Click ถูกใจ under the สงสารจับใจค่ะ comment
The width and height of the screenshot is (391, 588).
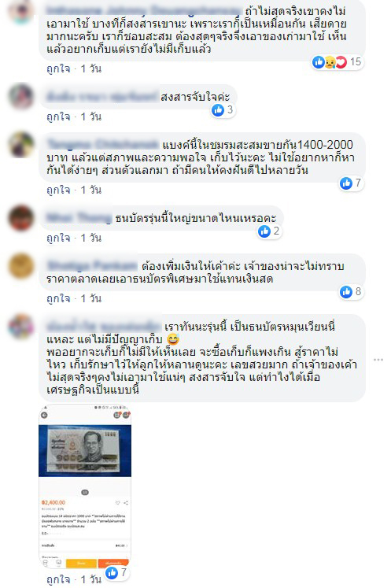pyautogui.click(x=58, y=116)
